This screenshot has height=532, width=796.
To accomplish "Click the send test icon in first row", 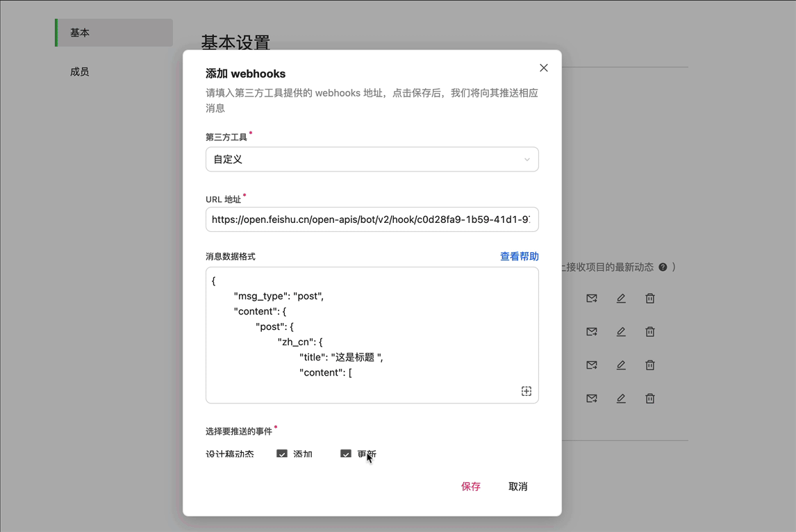I will point(591,299).
